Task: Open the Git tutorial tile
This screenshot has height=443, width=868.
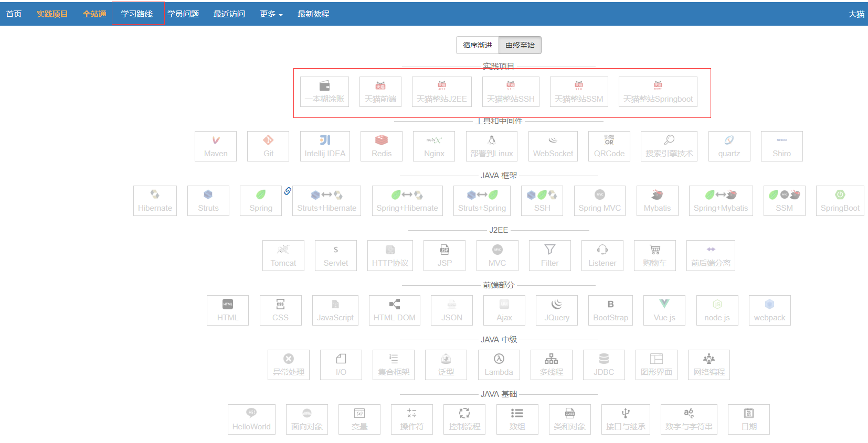Action: coord(268,146)
